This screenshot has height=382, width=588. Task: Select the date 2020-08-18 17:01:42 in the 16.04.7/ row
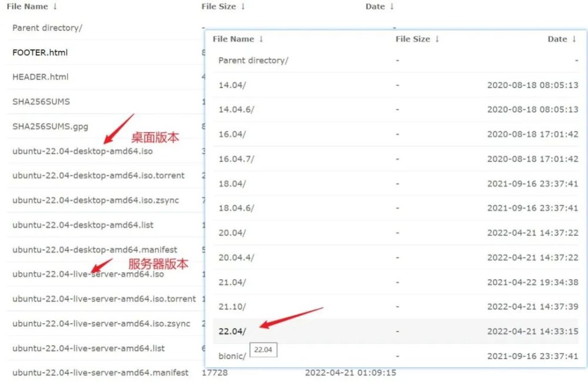point(533,159)
